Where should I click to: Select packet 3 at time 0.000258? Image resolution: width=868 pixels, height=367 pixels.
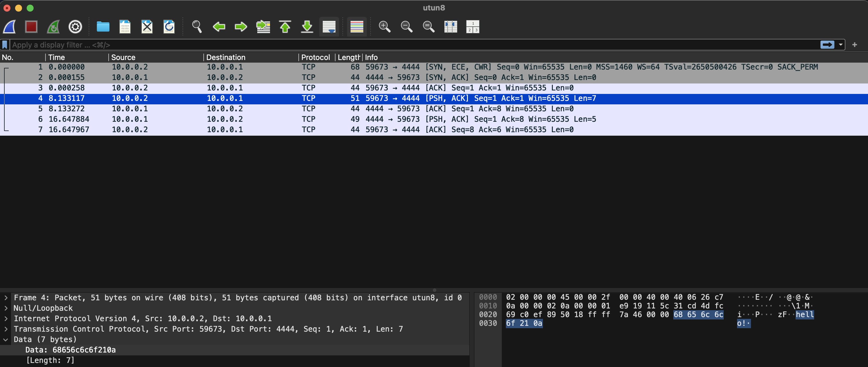click(x=434, y=88)
